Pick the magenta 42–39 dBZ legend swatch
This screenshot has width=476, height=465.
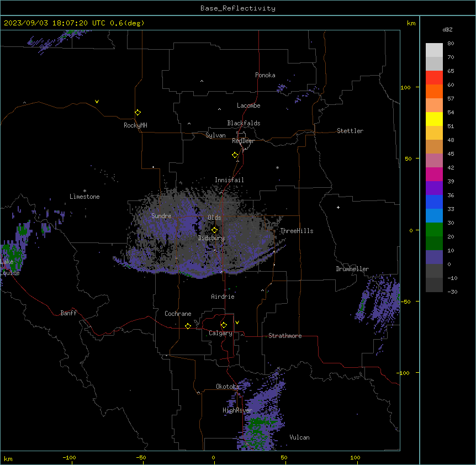point(434,174)
